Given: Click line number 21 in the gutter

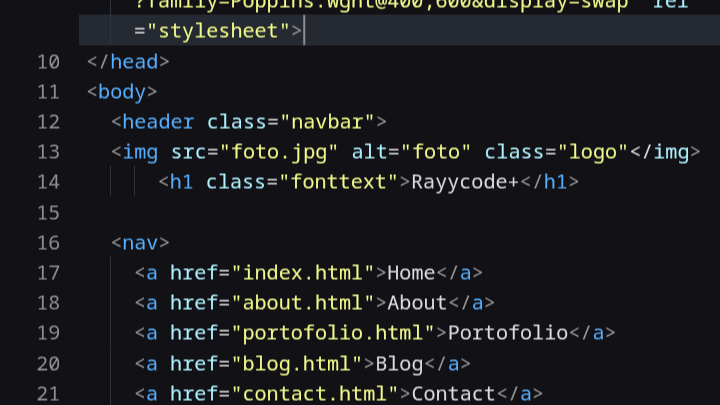Looking at the screenshot, I should [48, 393].
